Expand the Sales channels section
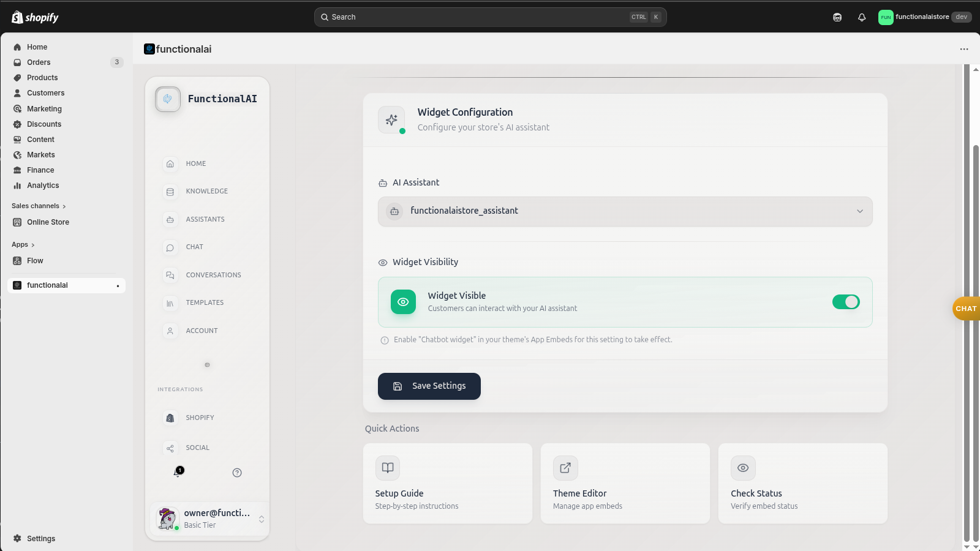The height and width of the screenshot is (551, 980). click(39, 206)
